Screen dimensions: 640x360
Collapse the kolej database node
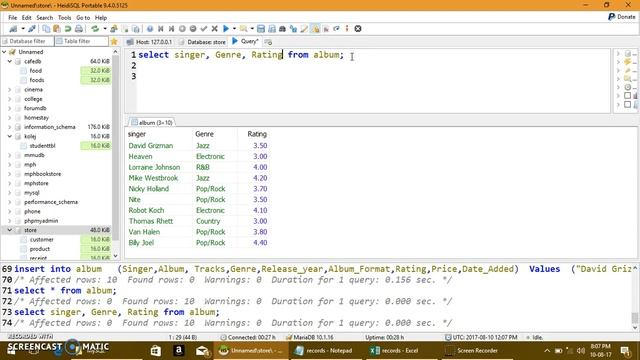pyautogui.click(x=10, y=136)
